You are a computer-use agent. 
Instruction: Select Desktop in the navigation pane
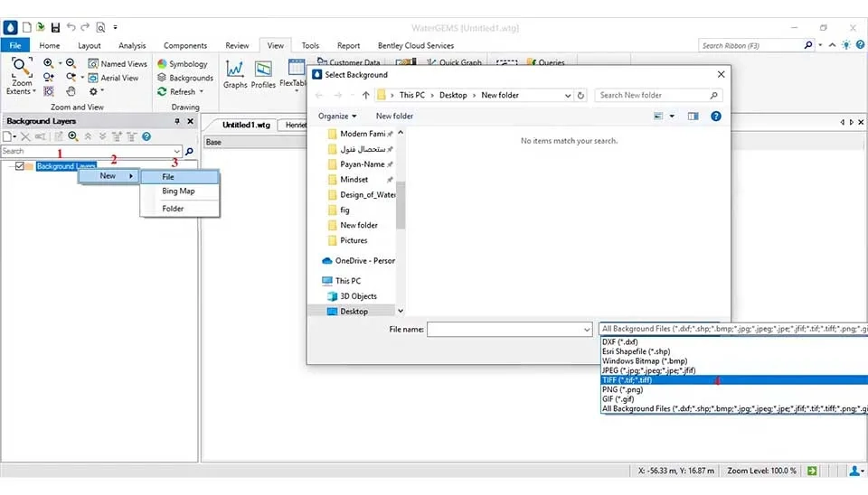(x=354, y=312)
